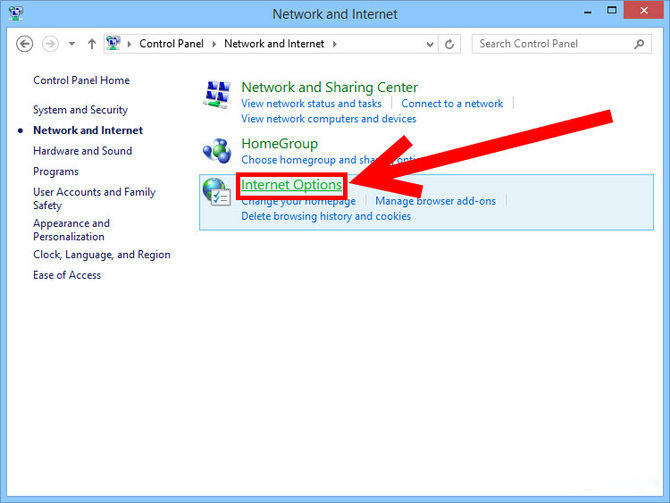Open the Internet Options link
Image resolution: width=670 pixels, height=503 pixels.
pos(291,185)
